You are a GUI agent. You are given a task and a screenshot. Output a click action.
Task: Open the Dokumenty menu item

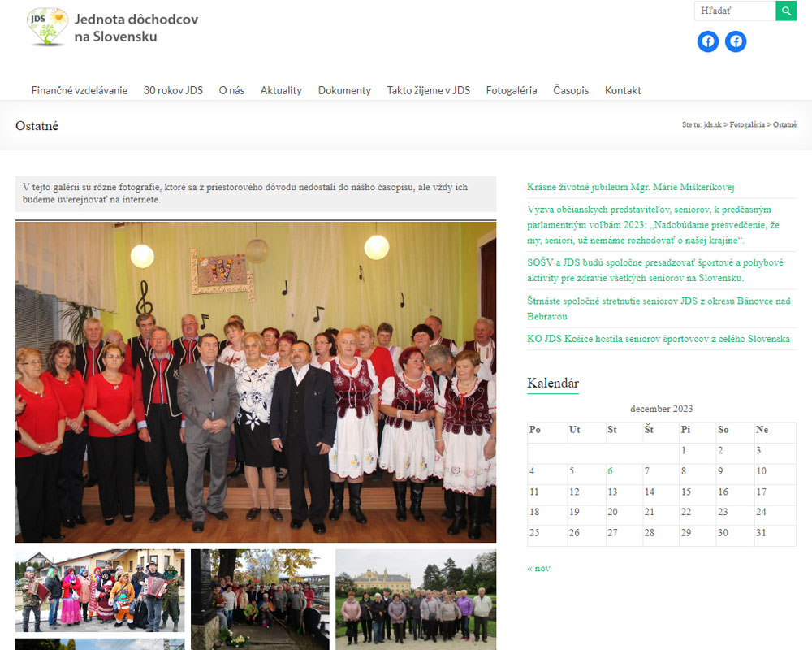344,90
